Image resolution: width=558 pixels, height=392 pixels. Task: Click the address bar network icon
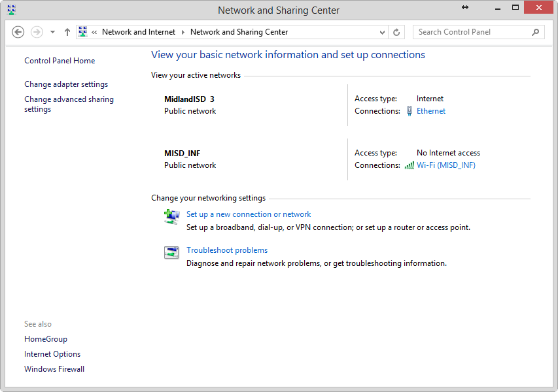click(x=83, y=31)
